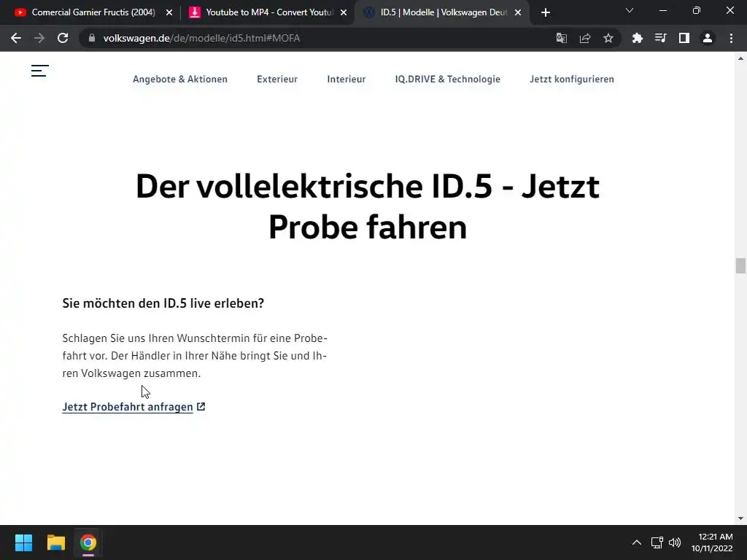Open Angebote & Aktionen section
The width and height of the screenshot is (747, 560).
[x=180, y=79]
